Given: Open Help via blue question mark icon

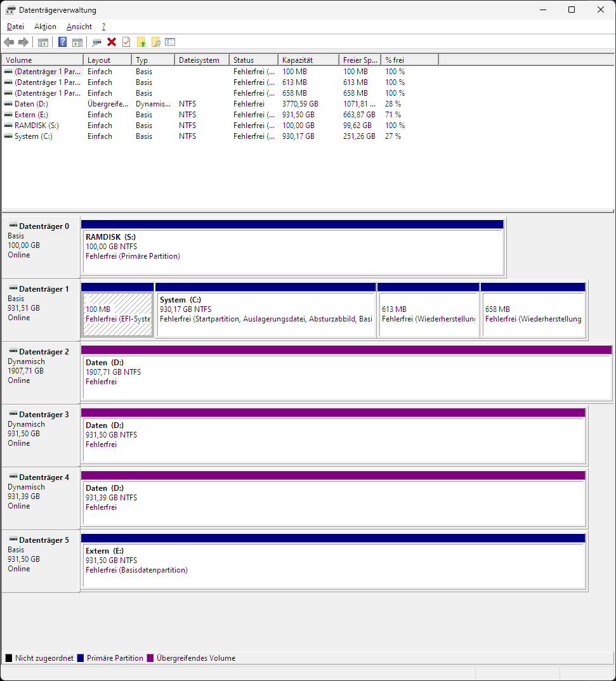Looking at the screenshot, I should (63, 42).
